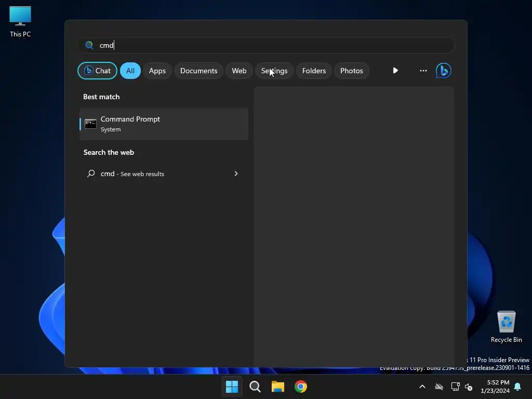Switch to the Apps filter
Image resolution: width=532 pixels, height=399 pixels.
pos(157,71)
